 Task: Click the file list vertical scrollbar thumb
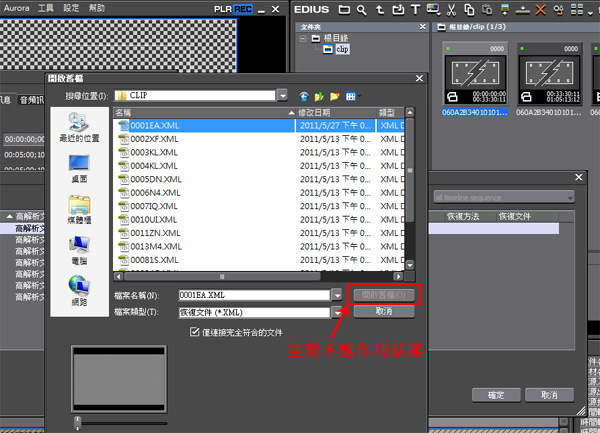click(410, 170)
